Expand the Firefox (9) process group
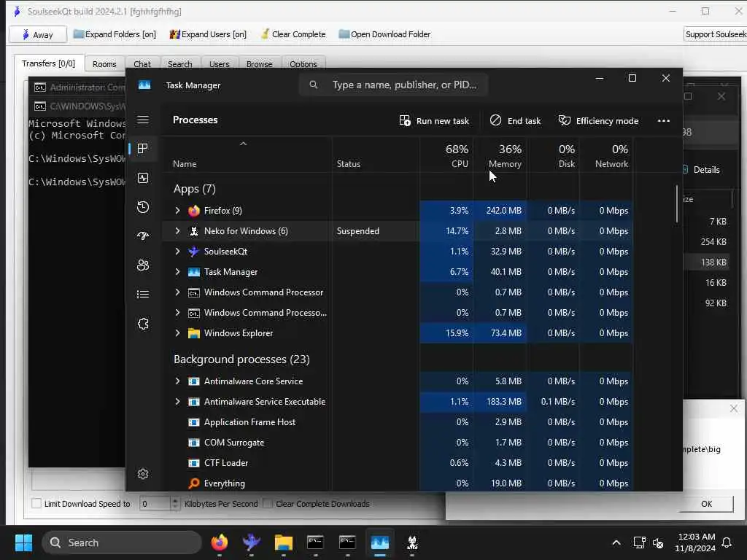The width and height of the screenshot is (747, 560). point(177,211)
